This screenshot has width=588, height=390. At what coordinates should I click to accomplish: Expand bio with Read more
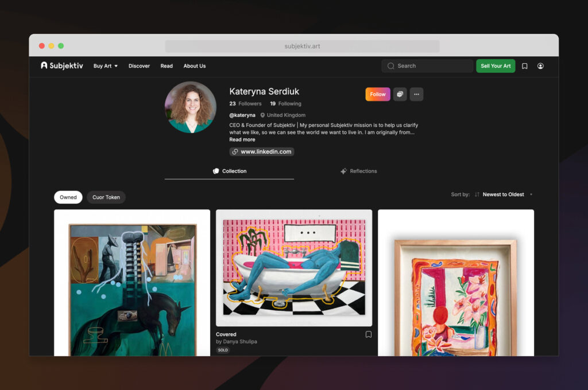pyautogui.click(x=242, y=139)
